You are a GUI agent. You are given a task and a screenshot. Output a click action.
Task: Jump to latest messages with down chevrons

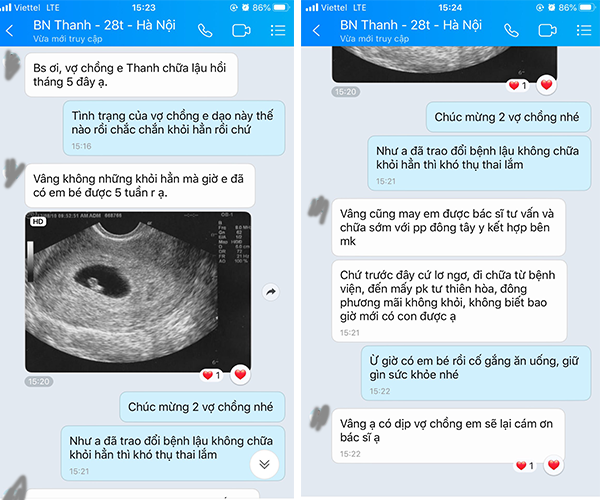click(264, 464)
